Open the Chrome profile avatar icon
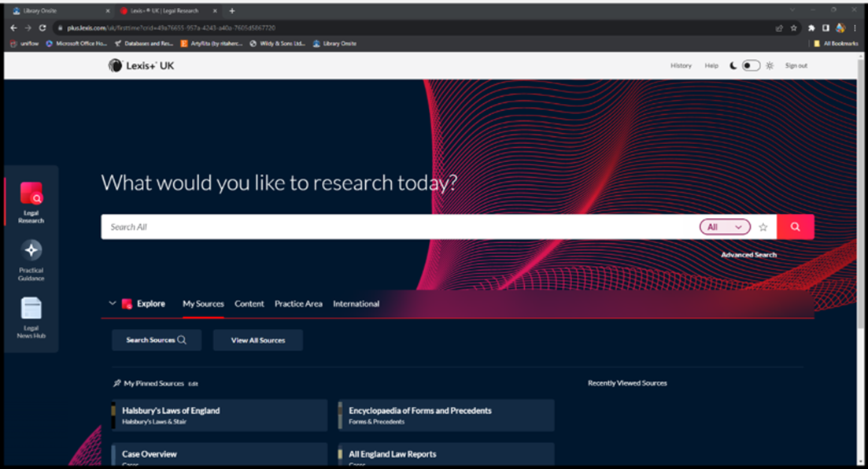The width and height of the screenshot is (868, 469). tap(840, 28)
